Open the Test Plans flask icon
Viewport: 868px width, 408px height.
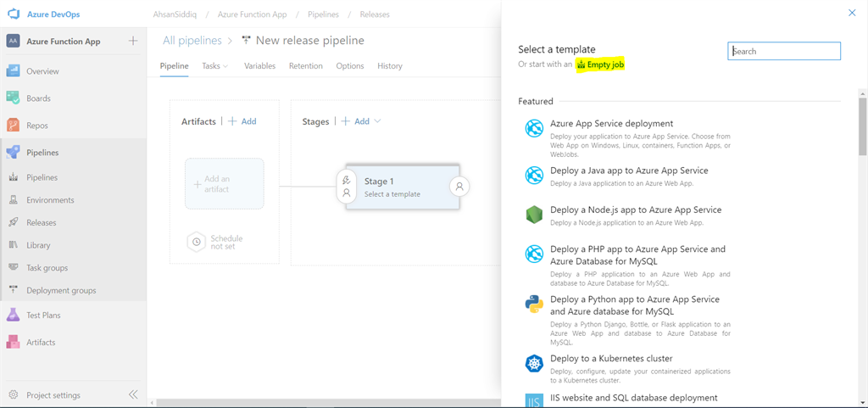[14, 315]
